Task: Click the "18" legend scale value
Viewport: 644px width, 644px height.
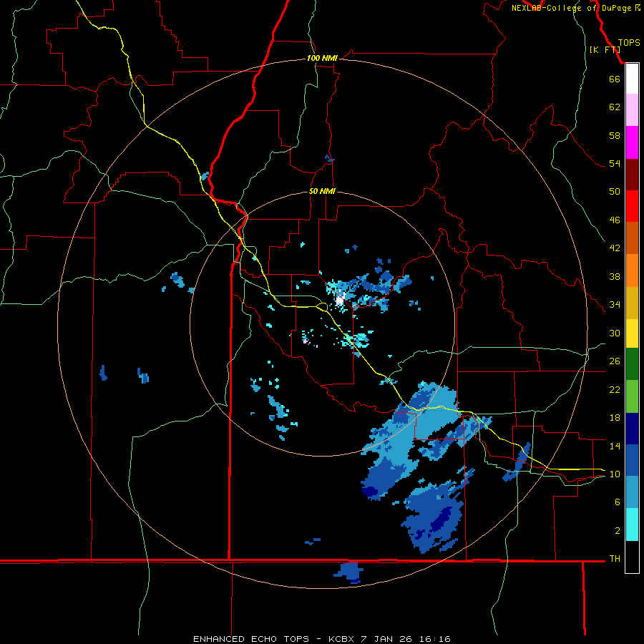Action: (x=615, y=418)
